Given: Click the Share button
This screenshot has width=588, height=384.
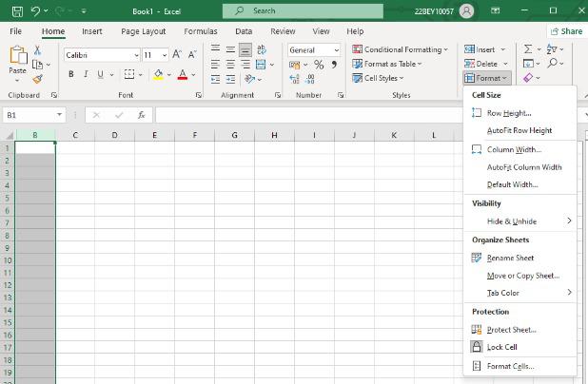Looking at the screenshot, I should tap(566, 31).
